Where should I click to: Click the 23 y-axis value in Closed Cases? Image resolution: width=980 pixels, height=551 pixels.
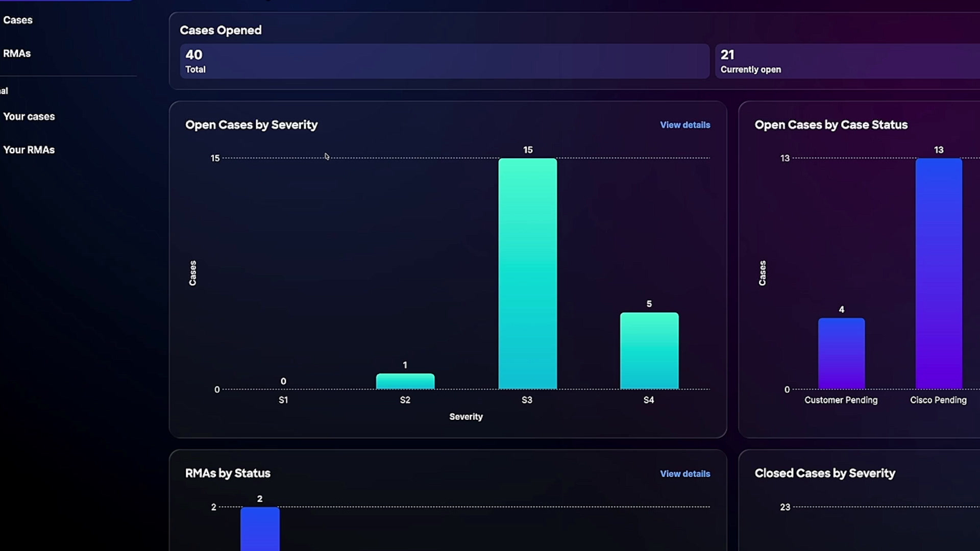point(785,507)
